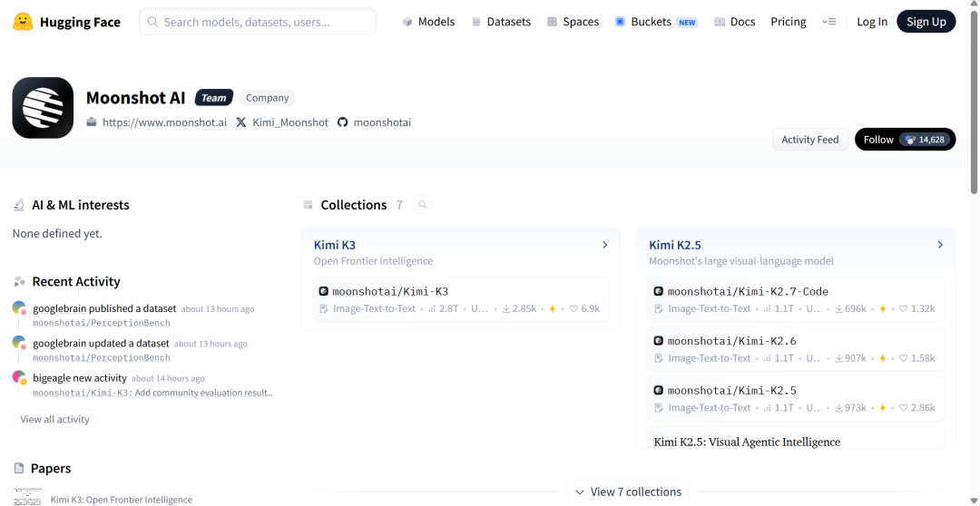Click the Kimi-K2.5 model avatar icon
Viewport: 980px width, 506px height.
[x=658, y=391]
